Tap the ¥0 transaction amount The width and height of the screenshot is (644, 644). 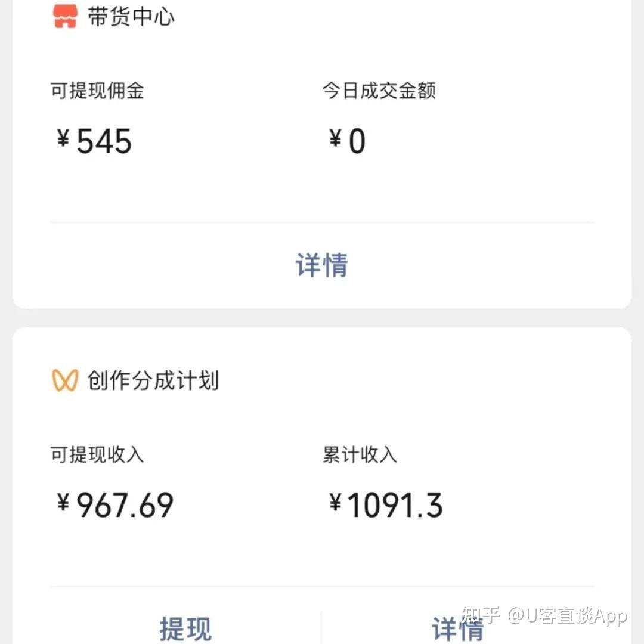pyautogui.click(x=348, y=142)
